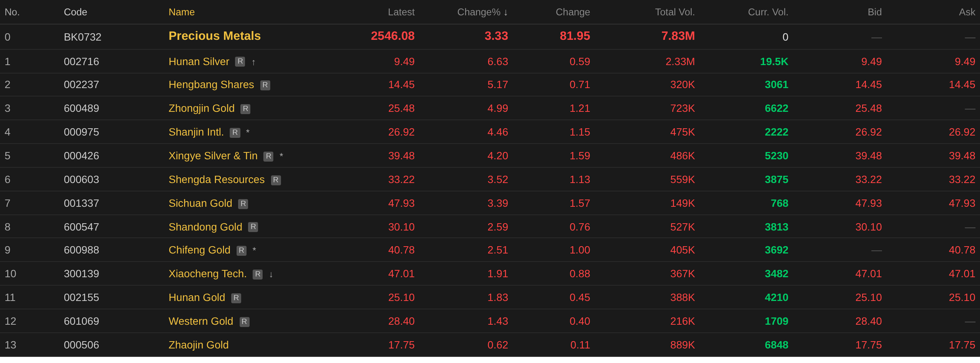Click the R badge beside Hunan Silver
The height and width of the screenshot is (363, 980).
click(240, 61)
